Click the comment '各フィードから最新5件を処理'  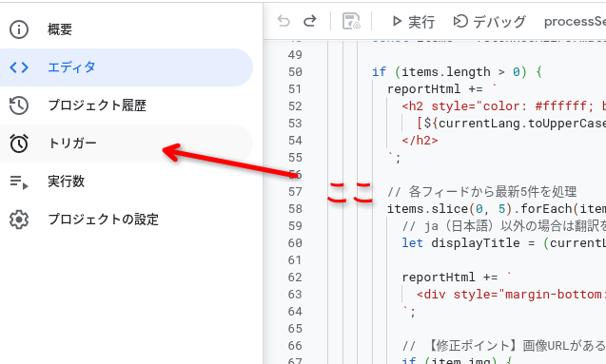pos(493,191)
